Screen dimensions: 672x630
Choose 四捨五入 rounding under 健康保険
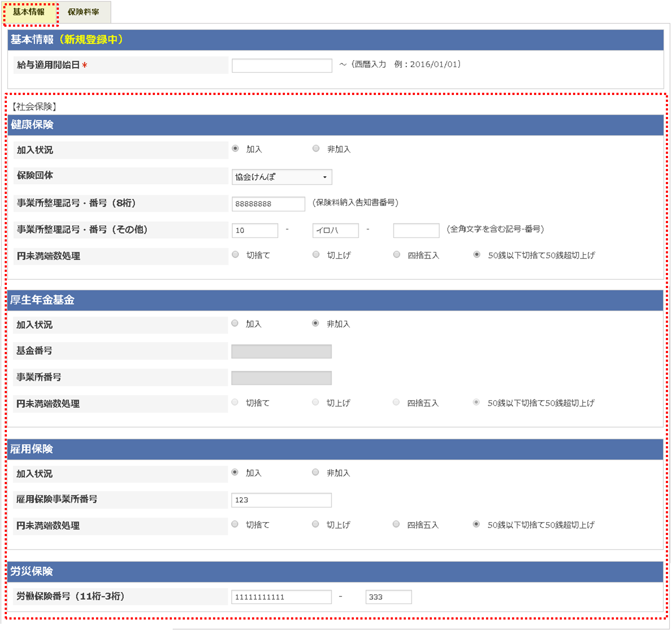point(396,255)
